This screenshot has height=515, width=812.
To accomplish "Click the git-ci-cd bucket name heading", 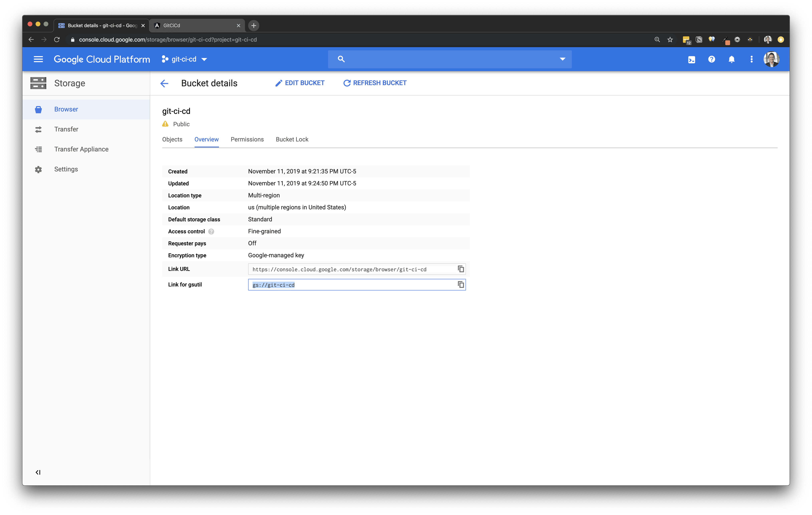I will (176, 111).
